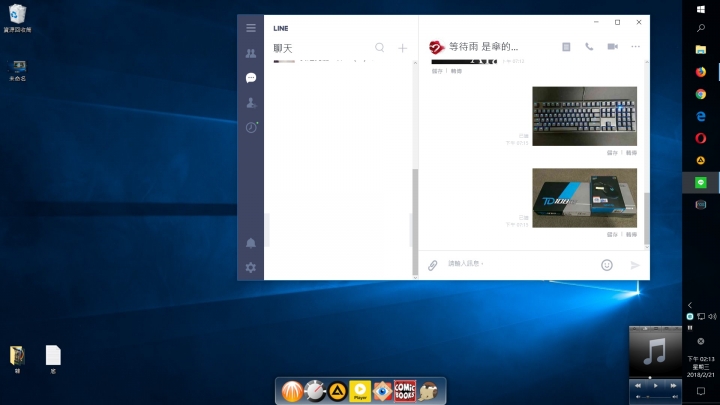Screen dimensions: 720x405
Task: Forward the TD100 box photo
Action: [631, 235]
